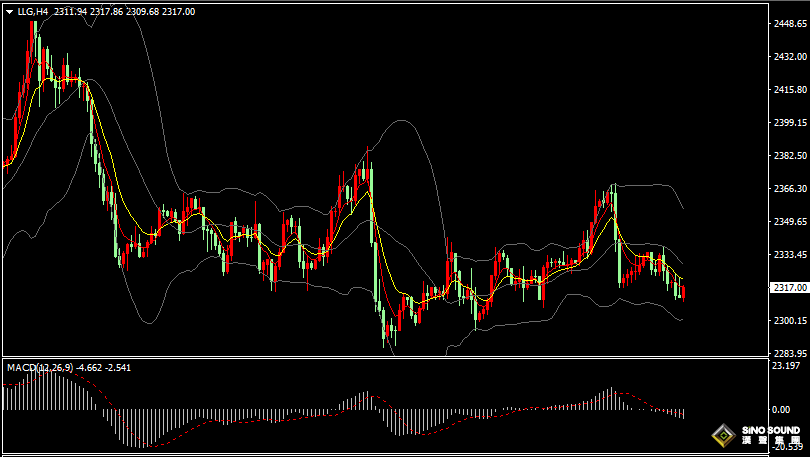Click the 2283.95 price axis label
810x457 pixels.
pos(790,354)
